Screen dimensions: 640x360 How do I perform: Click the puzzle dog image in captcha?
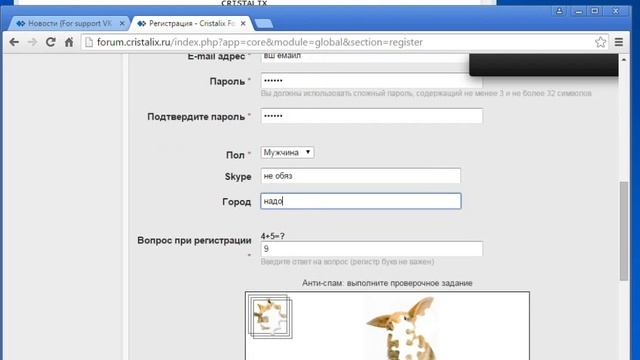coord(402,328)
